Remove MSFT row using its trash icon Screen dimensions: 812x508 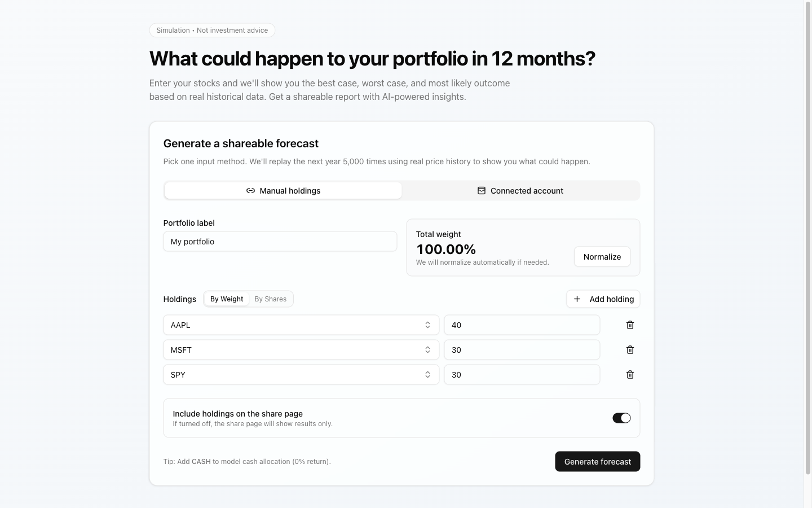pos(630,350)
